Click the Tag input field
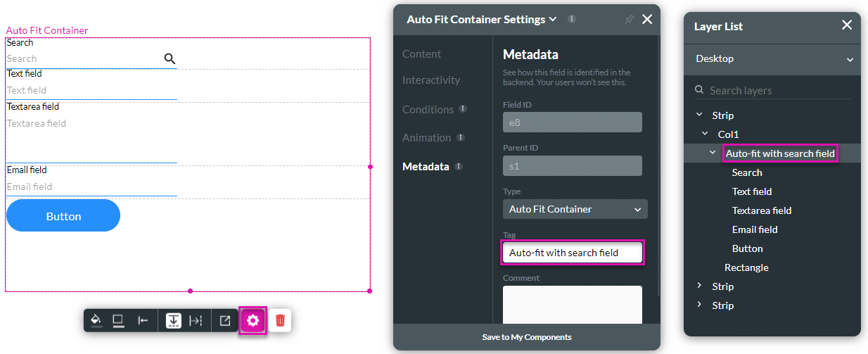The image size is (868, 354). [x=571, y=253]
